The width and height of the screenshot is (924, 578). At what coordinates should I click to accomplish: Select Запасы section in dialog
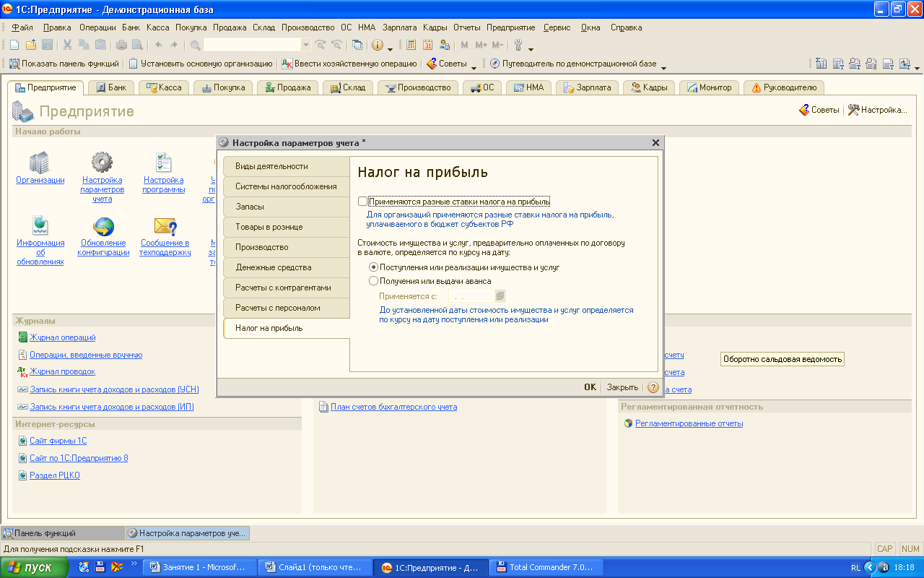(x=287, y=207)
